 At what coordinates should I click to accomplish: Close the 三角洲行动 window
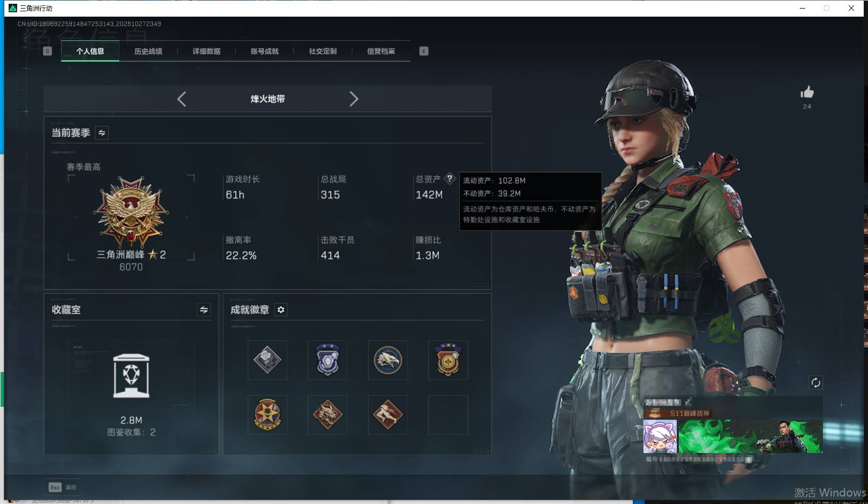851,8
